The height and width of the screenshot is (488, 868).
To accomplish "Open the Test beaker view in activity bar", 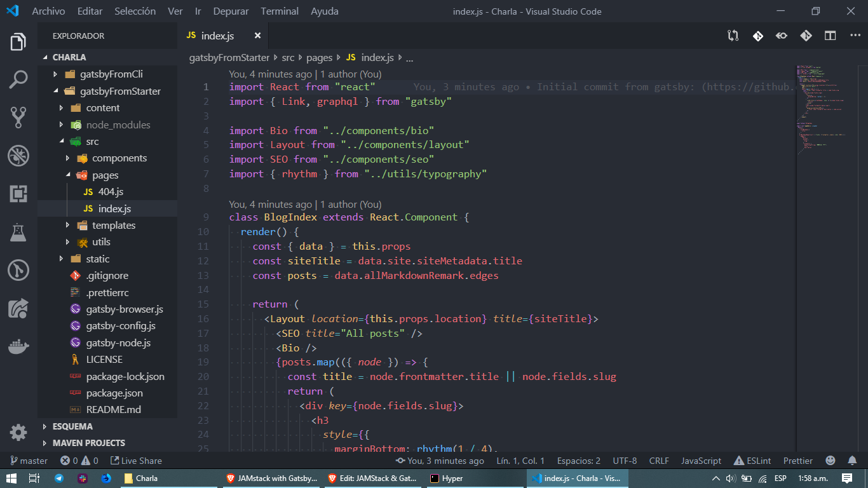I will 18,233.
